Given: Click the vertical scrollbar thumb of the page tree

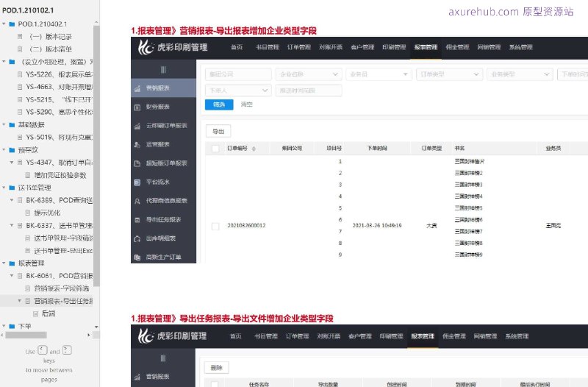Looking at the screenshot, I should point(96,156).
